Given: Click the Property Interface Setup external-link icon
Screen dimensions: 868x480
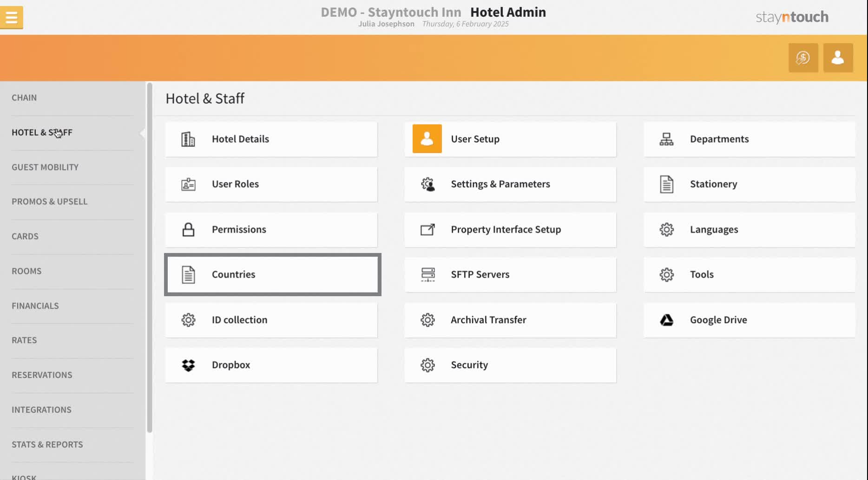Looking at the screenshot, I should click(x=427, y=229).
